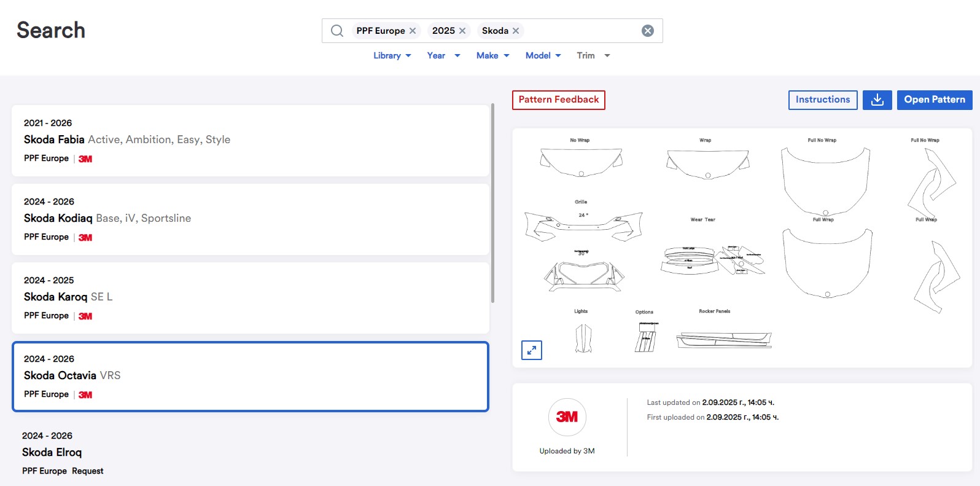Click the Instructions button
The width and height of the screenshot is (980, 486).
[823, 100]
